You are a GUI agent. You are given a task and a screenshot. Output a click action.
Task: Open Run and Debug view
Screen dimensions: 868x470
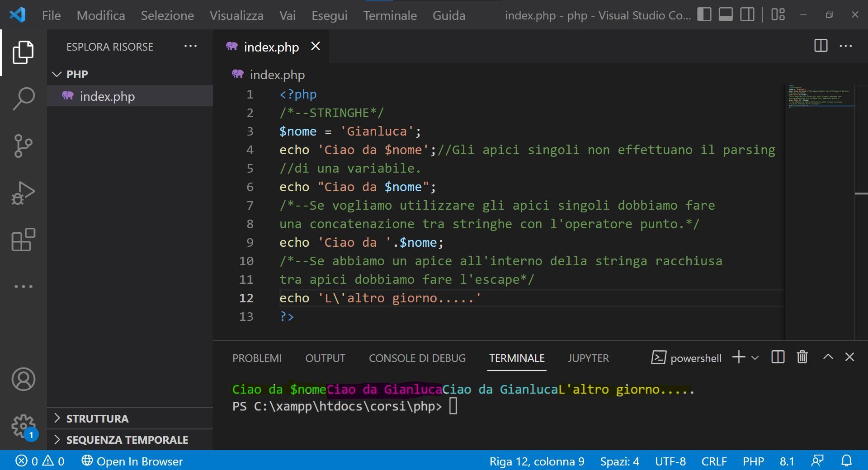coord(23,193)
